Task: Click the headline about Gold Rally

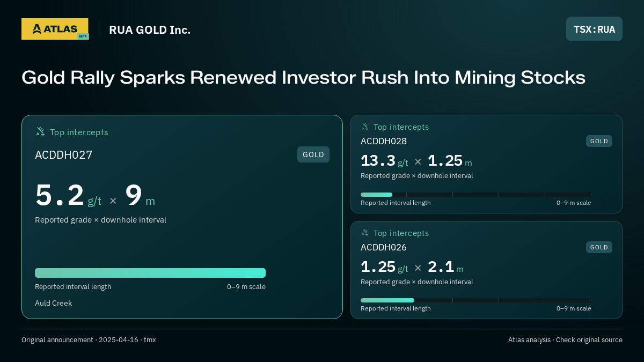Action: pyautogui.click(x=303, y=78)
